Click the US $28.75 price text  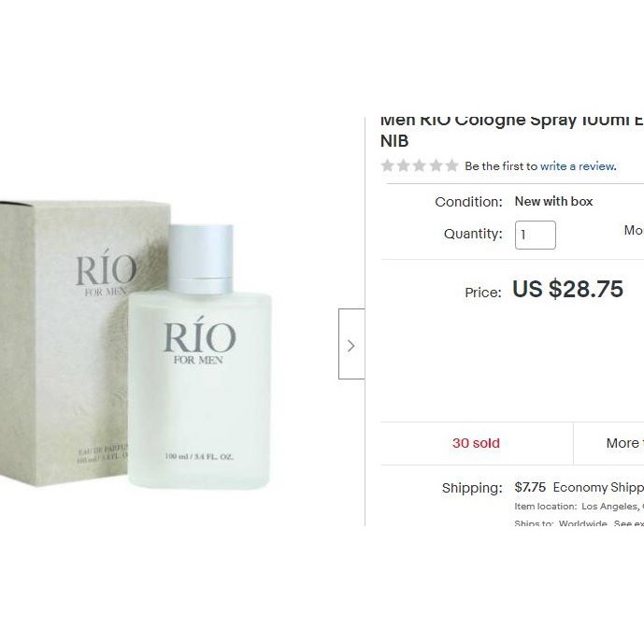(567, 289)
